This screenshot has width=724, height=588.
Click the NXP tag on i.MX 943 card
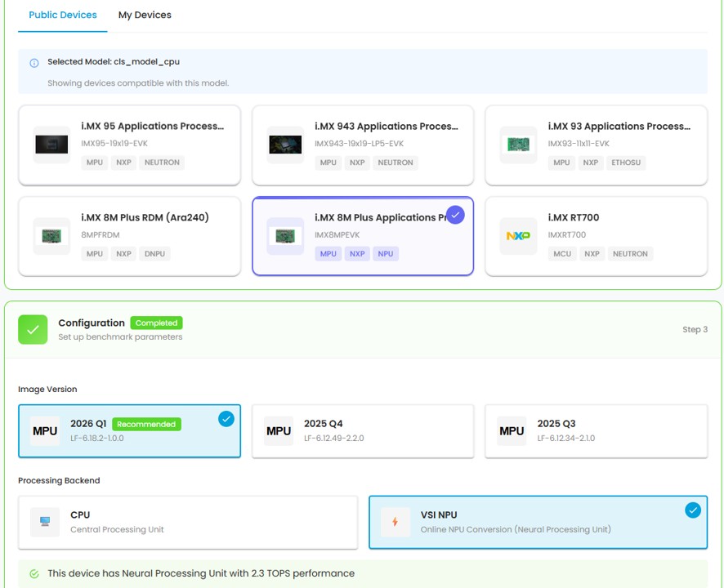tap(357, 163)
